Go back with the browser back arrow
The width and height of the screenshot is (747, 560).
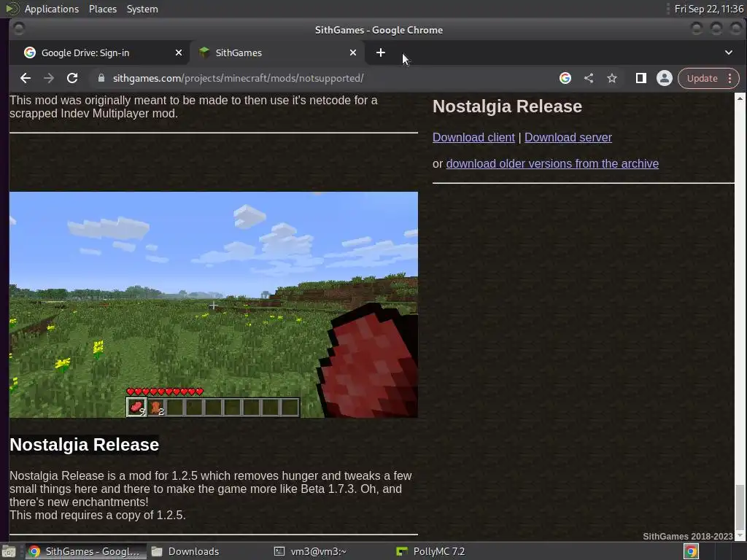26,78
